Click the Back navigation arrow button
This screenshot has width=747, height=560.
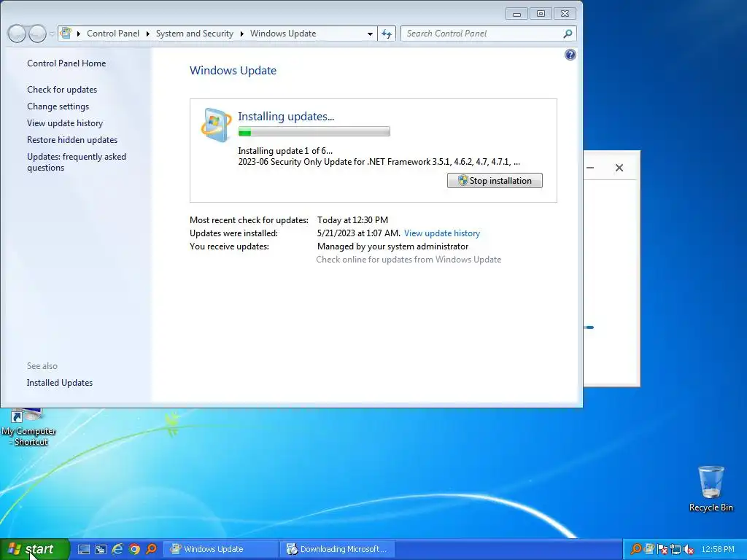coord(17,34)
